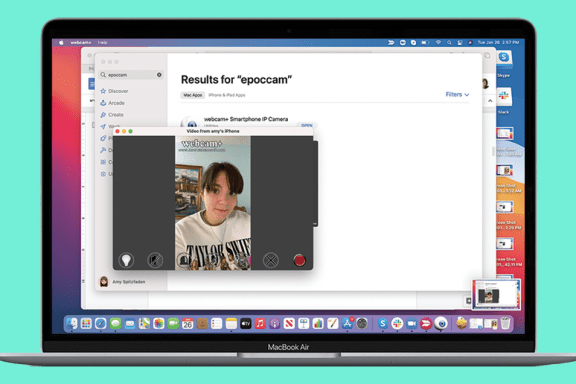Open News from the Dock
Screen dimensions: 576x384
click(289, 323)
